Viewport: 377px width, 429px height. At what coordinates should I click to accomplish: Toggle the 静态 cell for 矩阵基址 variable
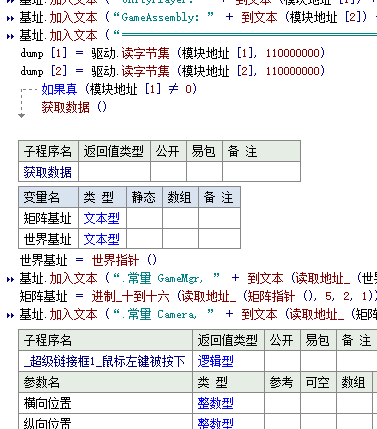tap(145, 218)
